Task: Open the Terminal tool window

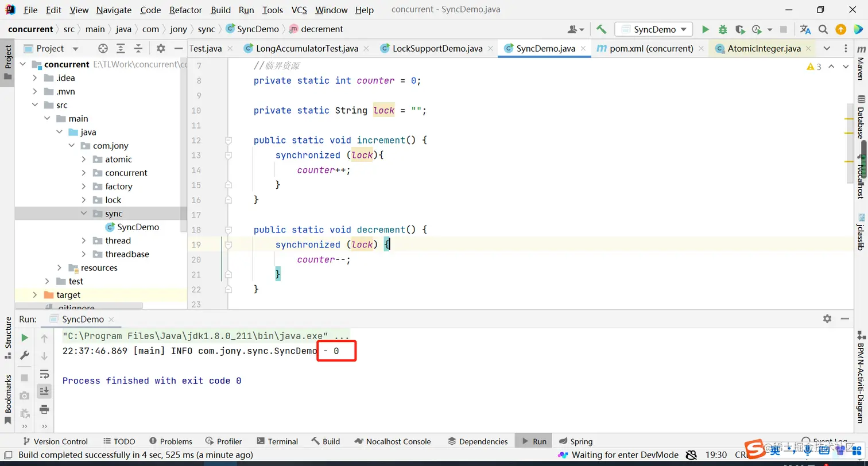Action: pyautogui.click(x=277, y=441)
